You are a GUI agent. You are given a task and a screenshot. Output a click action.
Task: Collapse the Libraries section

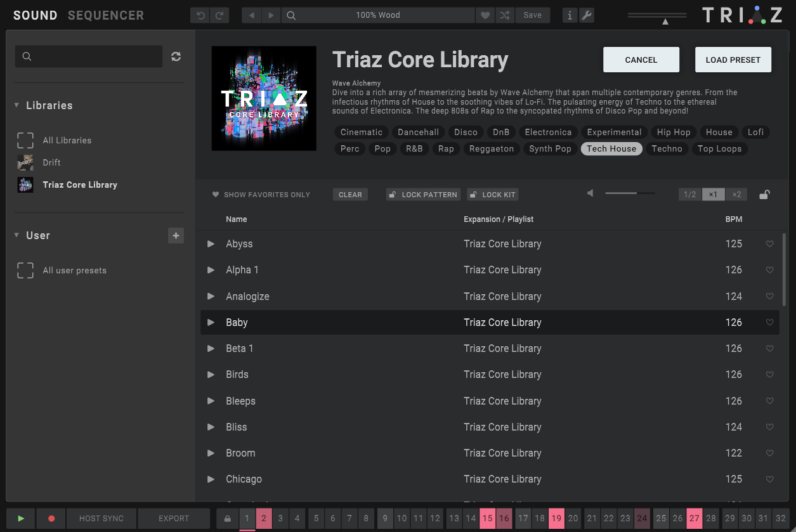16,105
